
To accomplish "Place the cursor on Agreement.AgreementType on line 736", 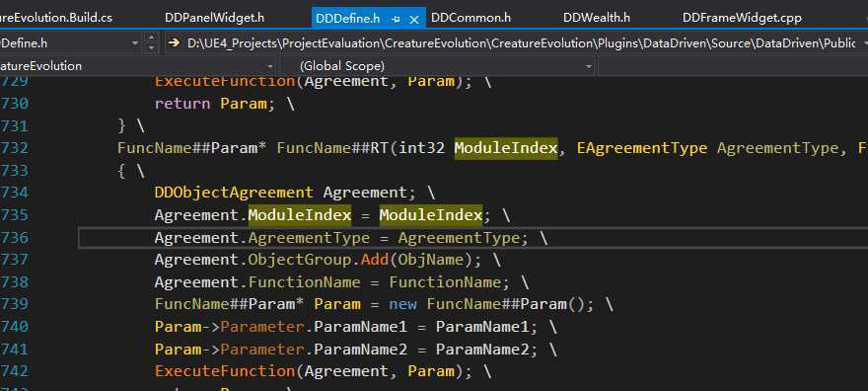I will pos(261,238).
